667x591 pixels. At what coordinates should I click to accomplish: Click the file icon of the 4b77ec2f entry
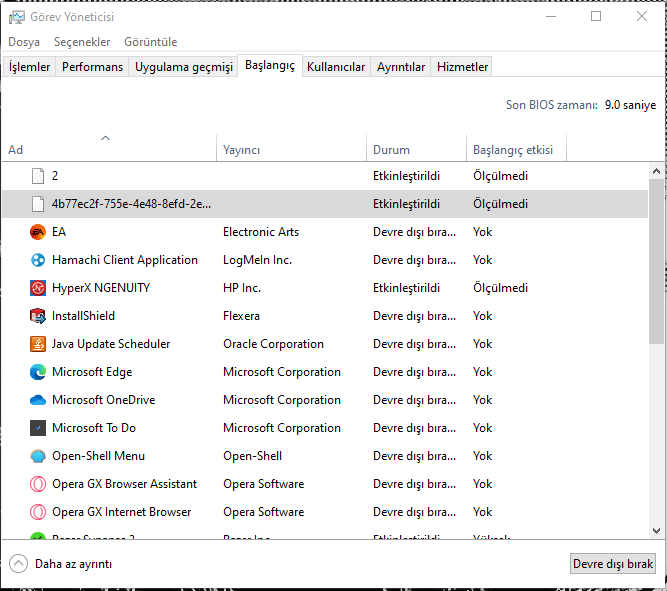38,204
